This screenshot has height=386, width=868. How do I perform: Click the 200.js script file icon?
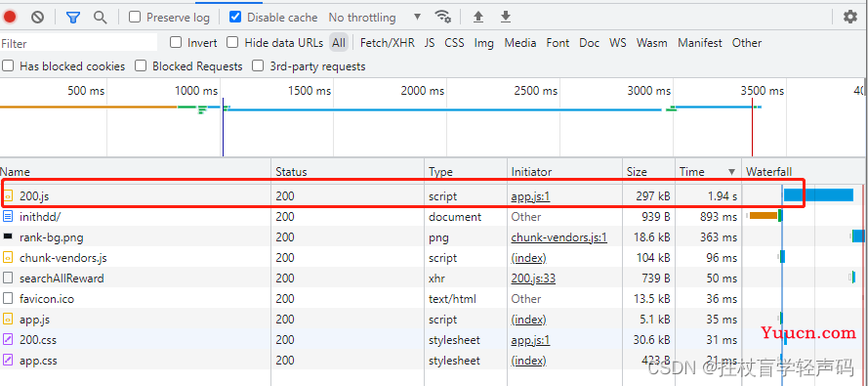pos(8,195)
